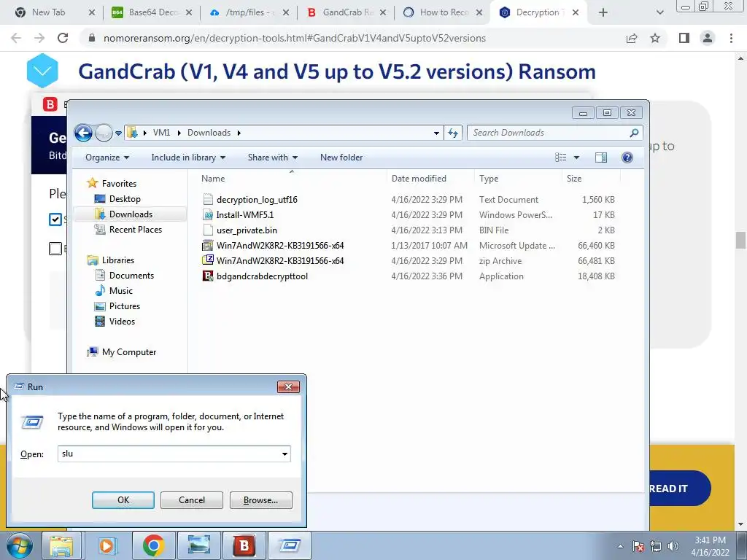Expand the Run Open history dropdown
747x560 pixels.
click(x=285, y=454)
